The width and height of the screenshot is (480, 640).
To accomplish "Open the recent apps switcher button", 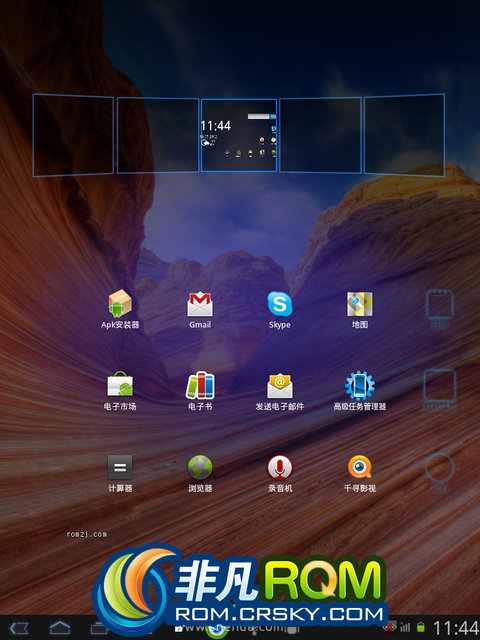I will tap(99, 628).
